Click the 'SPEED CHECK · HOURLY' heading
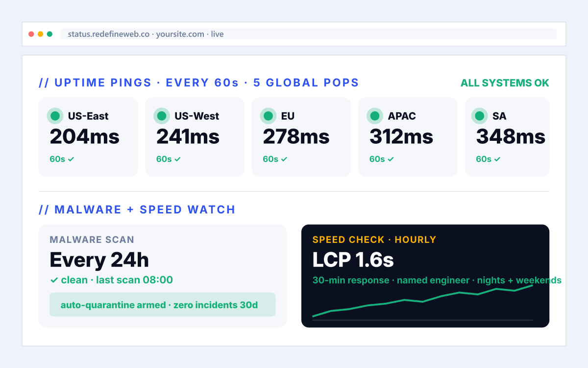Image resolution: width=588 pixels, height=368 pixels. coord(374,240)
